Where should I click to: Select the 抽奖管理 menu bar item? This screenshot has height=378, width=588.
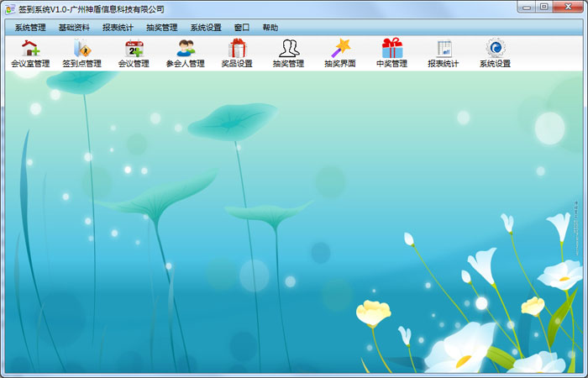(x=161, y=27)
